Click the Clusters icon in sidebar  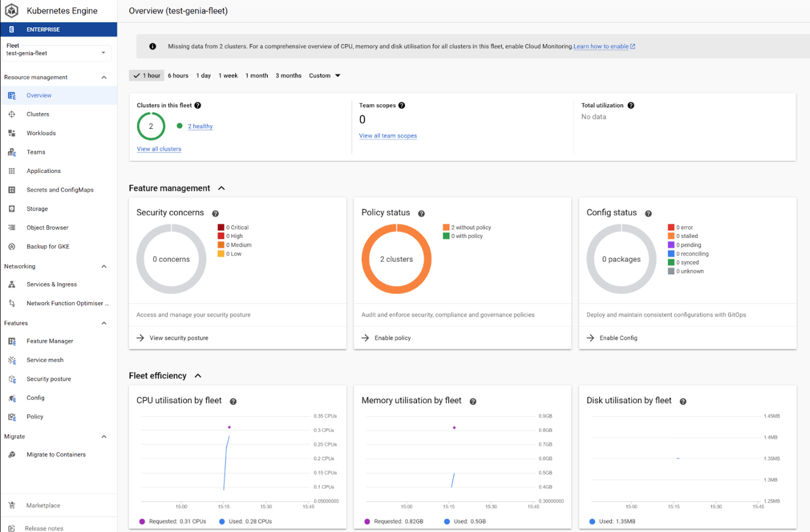coord(12,114)
